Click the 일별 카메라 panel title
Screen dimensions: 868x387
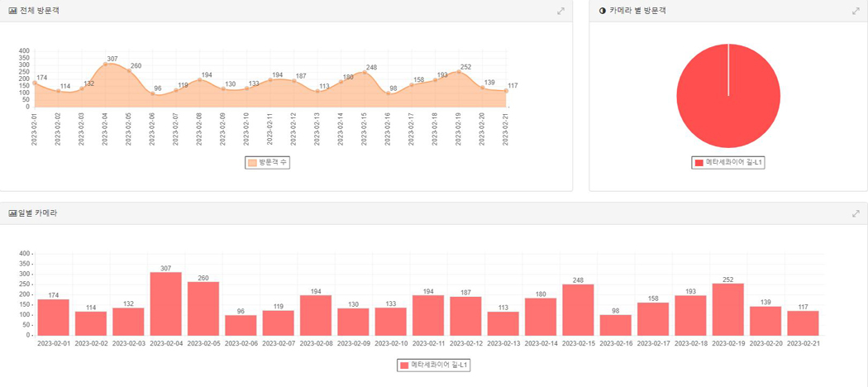coord(37,213)
